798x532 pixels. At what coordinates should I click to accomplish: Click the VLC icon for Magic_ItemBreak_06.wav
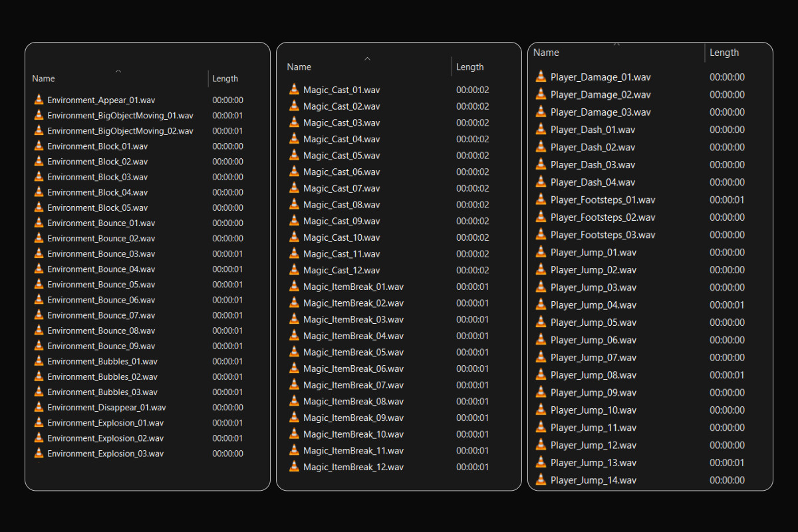[293, 368]
